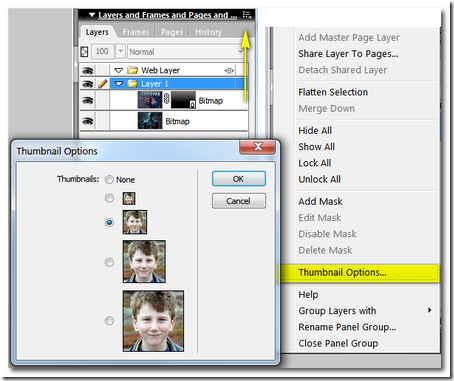Open the opacity slider dropdown arrow

[x=120, y=52]
